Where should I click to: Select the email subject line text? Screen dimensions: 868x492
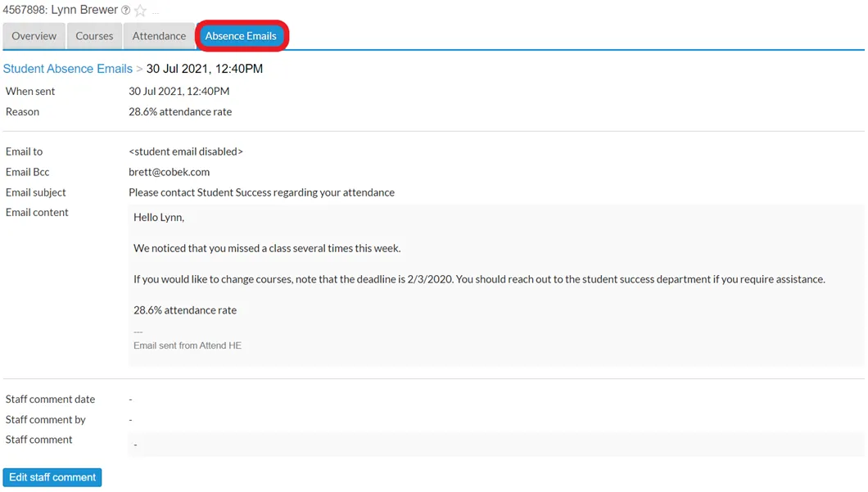tap(261, 192)
